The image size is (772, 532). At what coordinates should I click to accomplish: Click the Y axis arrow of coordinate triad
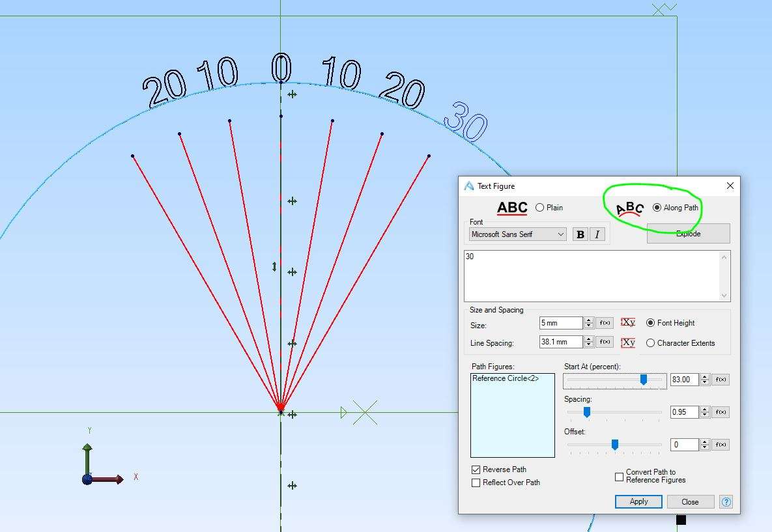click(x=87, y=458)
